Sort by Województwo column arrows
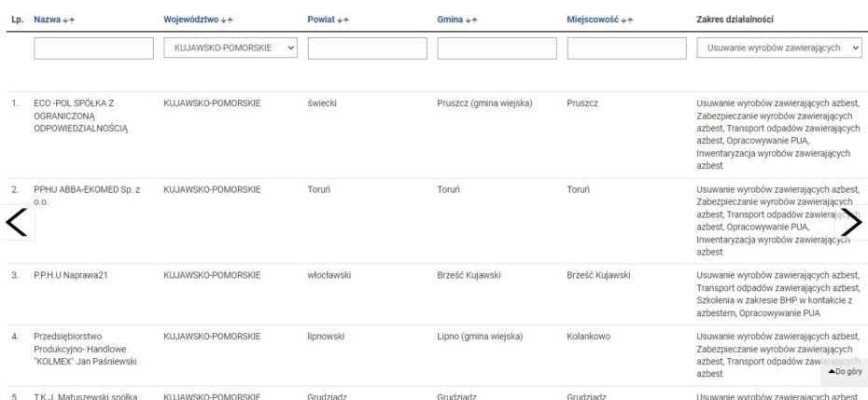Screen dimensions: 868x400 tap(227, 20)
